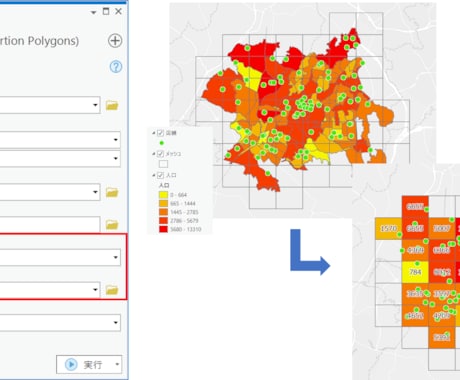Click the '5680 - 13310' legend range label
This screenshot has width=460, height=380.
pos(186,229)
